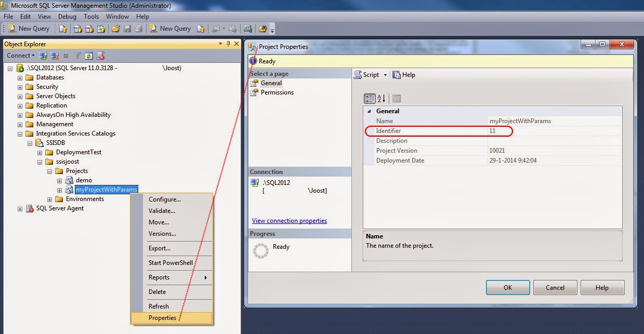
Task: Expand the Environments folder node
Action: click(50, 199)
